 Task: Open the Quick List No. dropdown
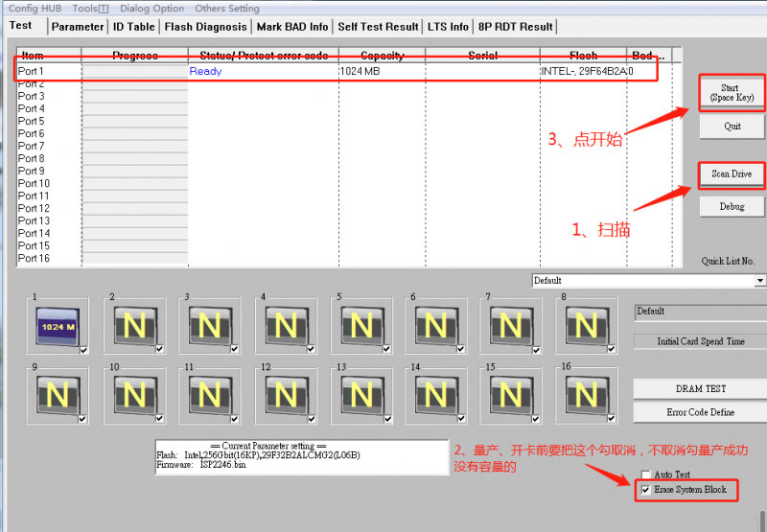[759, 281]
